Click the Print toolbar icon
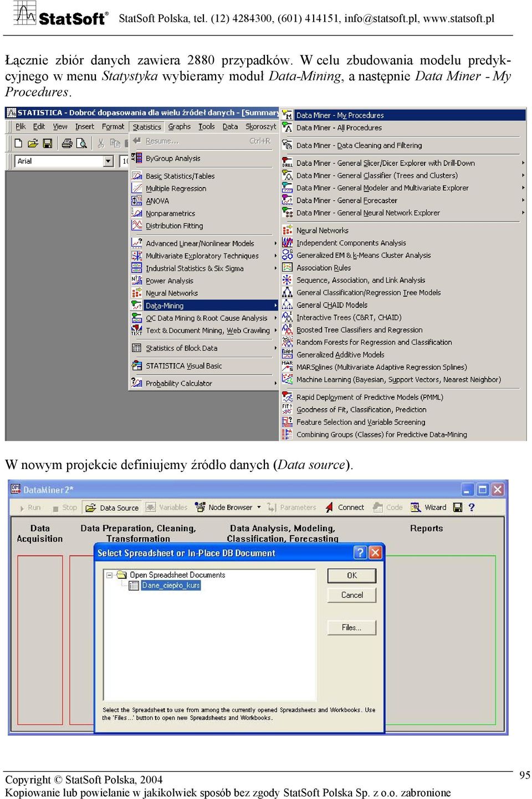 (67, 143)
